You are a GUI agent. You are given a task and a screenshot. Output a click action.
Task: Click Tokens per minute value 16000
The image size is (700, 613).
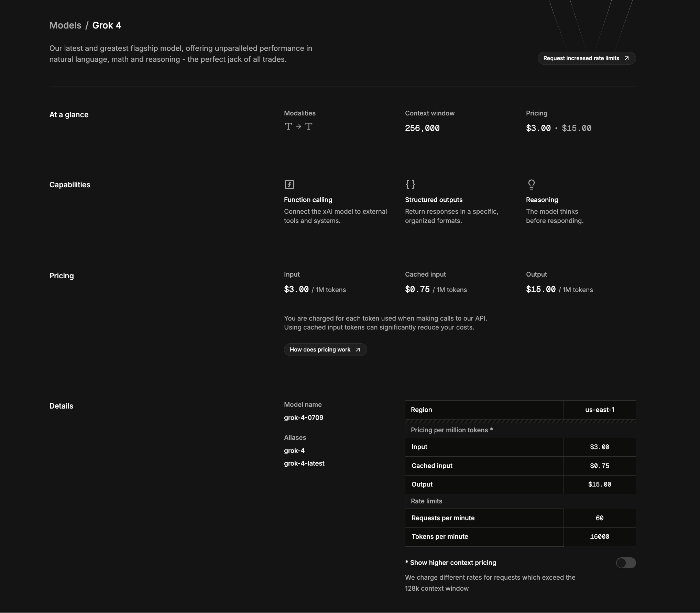600,536
